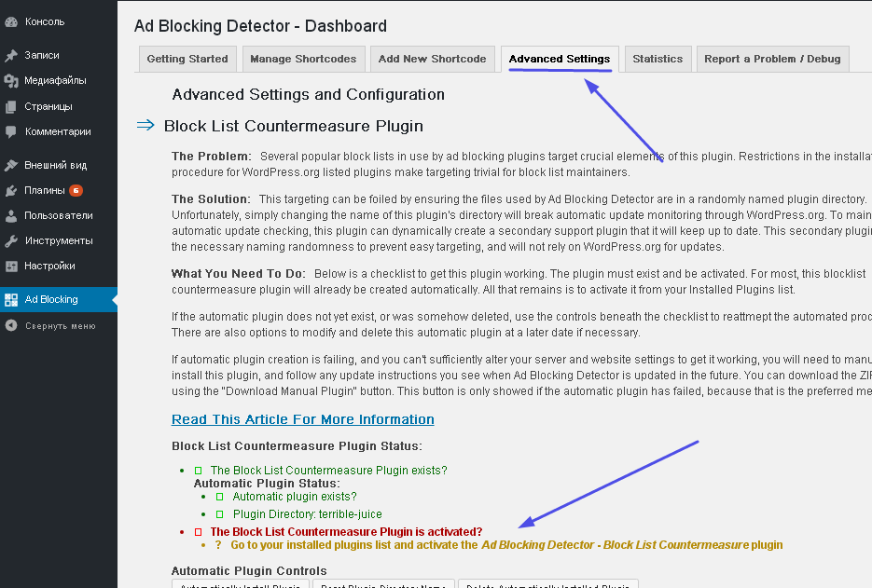The image size is (872, 588).
Task: Click the Go to your installed plugins instruction
Action: click(506, 545)
